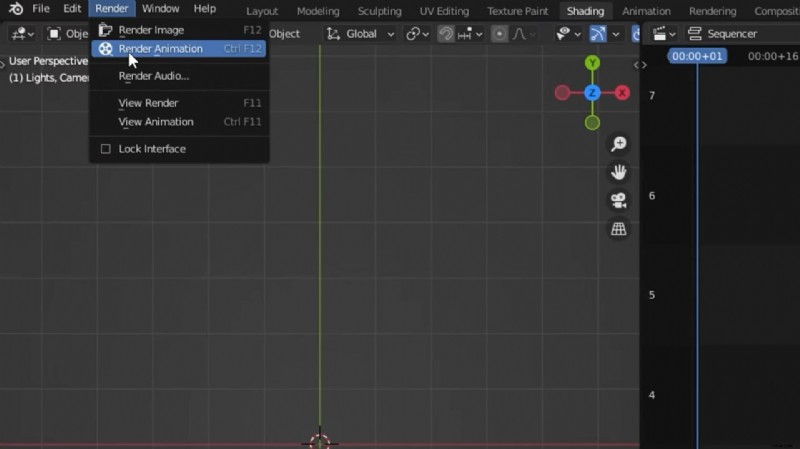Click the Blender logo icon
Viewport: 800px width, 449px height.
click(16, 9)
